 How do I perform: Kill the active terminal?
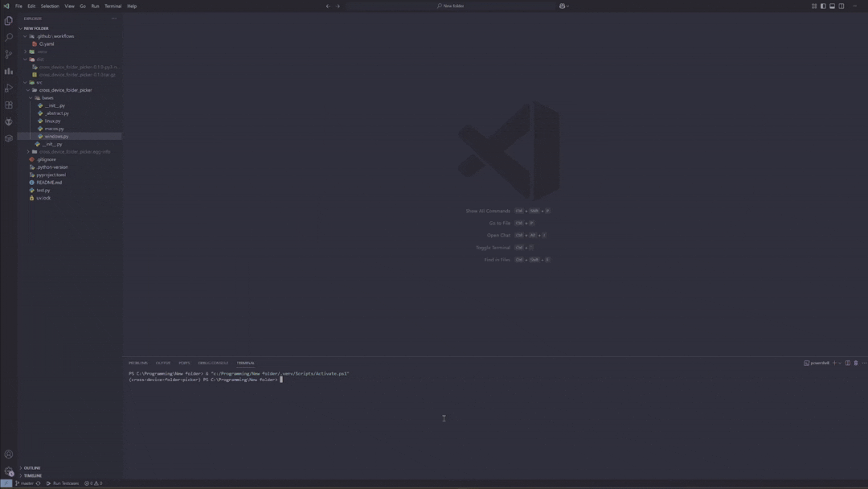(x=855, y=363)
